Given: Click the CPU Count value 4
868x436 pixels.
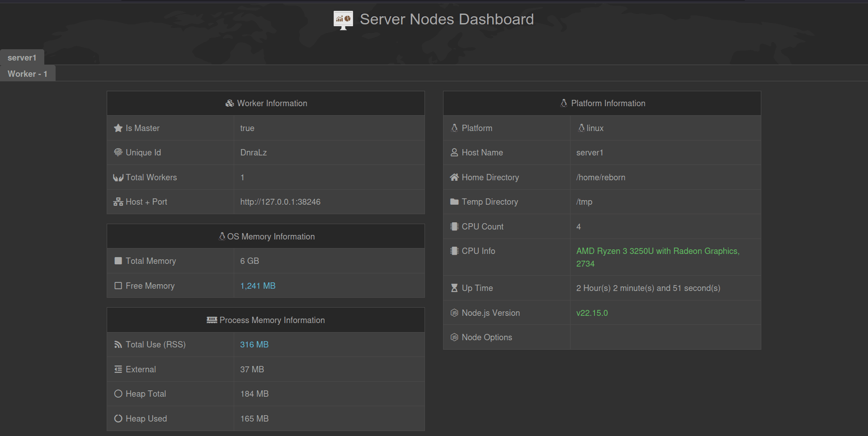Looking at the screenshot, I should pyautogui.click(x=579, y=227).
